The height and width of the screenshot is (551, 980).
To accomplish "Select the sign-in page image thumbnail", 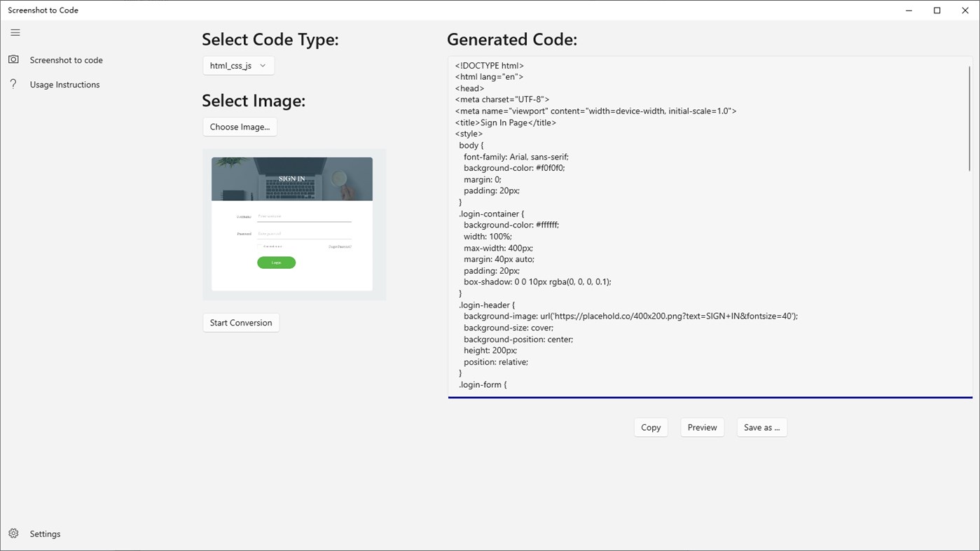I will point(292,224).
